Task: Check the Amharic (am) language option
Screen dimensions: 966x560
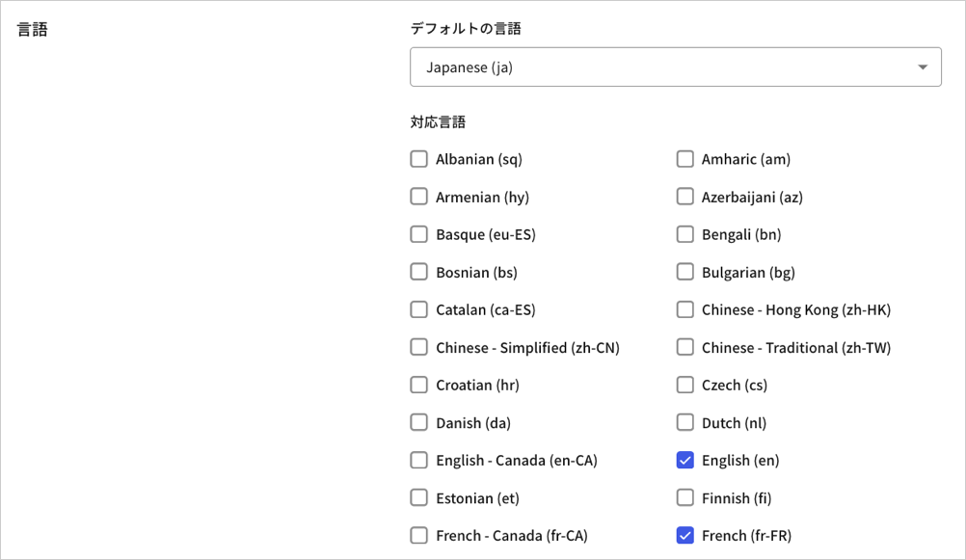Action: (684, 159)
